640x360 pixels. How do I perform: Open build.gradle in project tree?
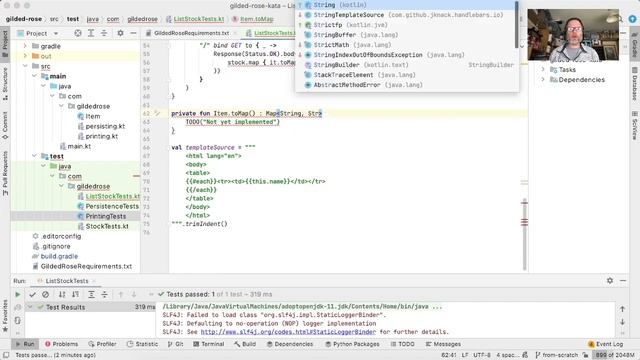[x=59, y=256]
